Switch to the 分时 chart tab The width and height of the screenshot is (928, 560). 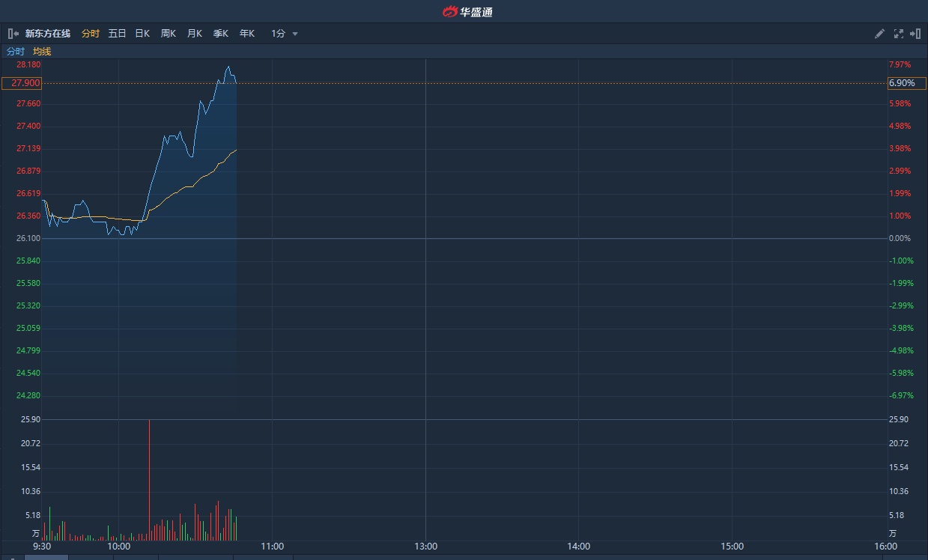90,34
